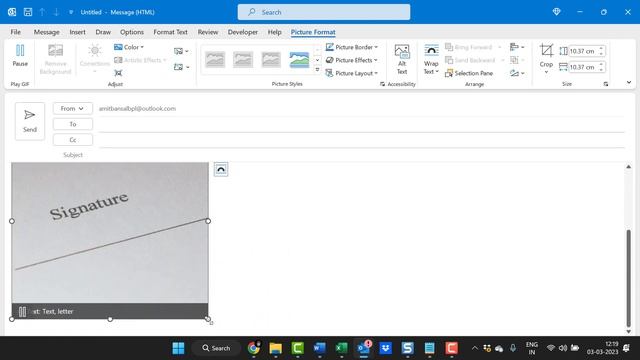The width and height of the screenshot is (640, 360).
Task: Apply the fourth colored picture style
Action: tap(299, 60)
